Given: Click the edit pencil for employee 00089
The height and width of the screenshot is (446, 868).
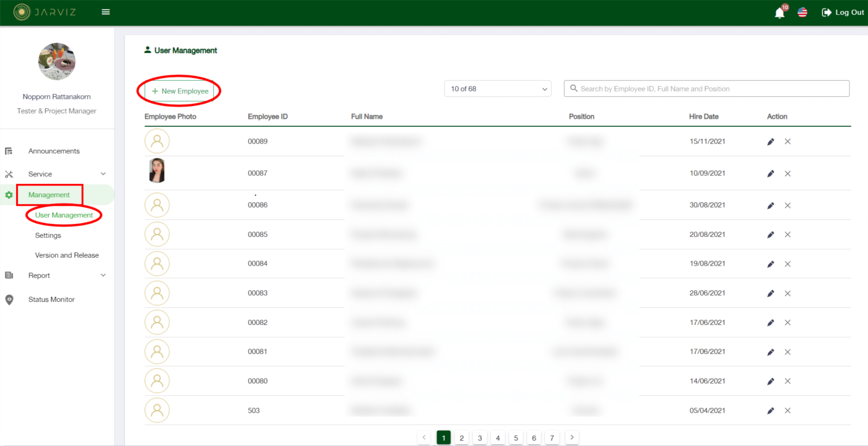Looking at the screenshot, I should pos(771,142).
